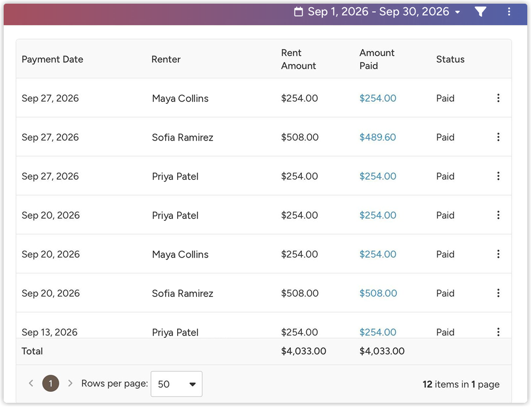Click the $4,033.00 total amount paid
The image size is (532, 407).
382,351
